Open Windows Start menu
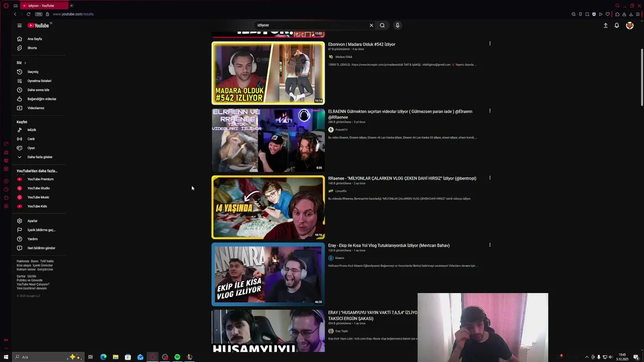 pos(6,357)
